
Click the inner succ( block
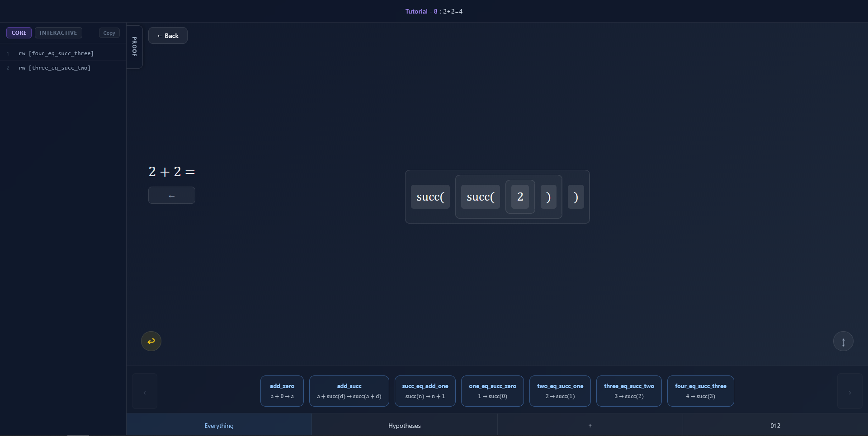(481, 197)
